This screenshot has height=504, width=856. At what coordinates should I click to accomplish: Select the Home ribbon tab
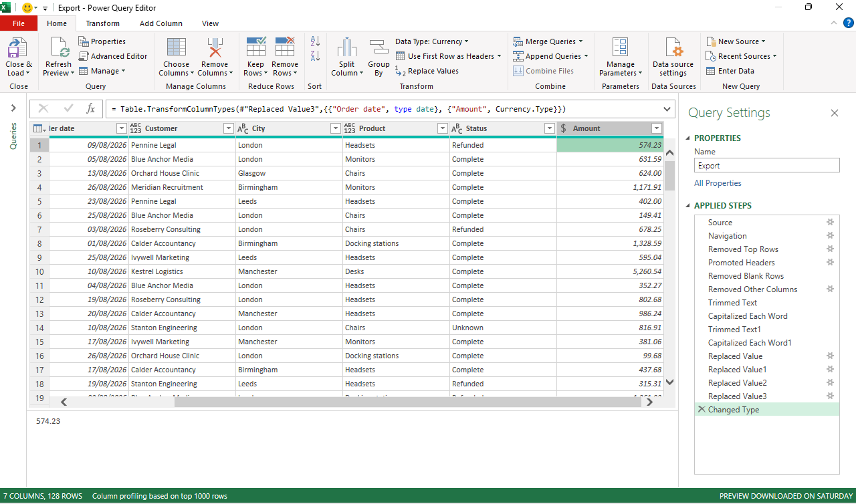57,23
